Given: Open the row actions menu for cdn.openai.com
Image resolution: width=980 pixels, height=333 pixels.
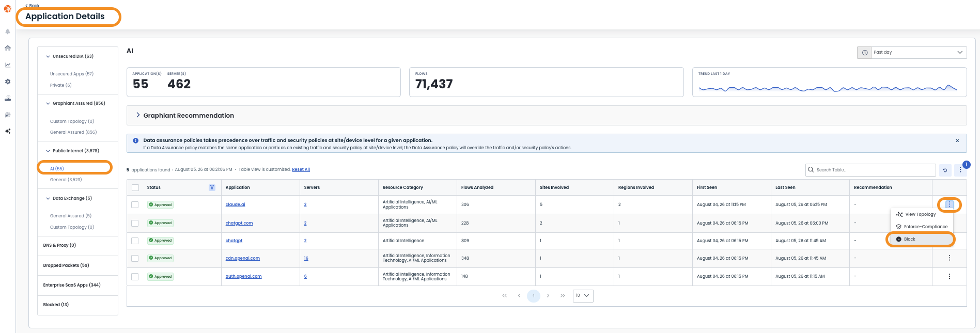Looking at the screenshot, I should (950, 258).
